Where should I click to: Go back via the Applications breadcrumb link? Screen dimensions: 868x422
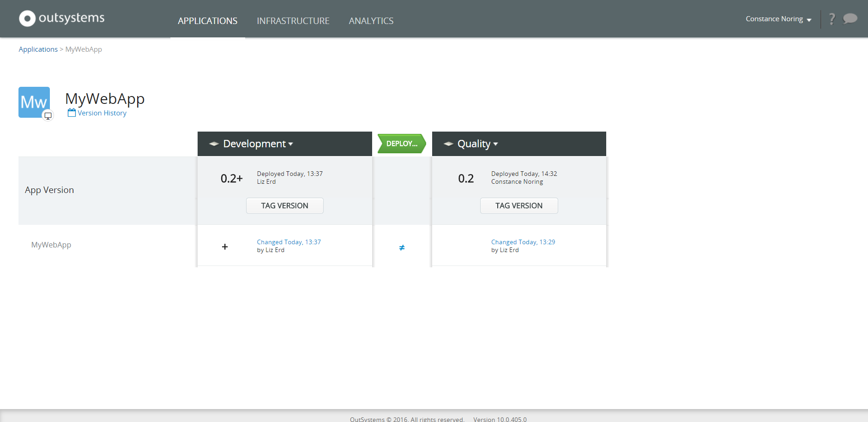point(38,49)
